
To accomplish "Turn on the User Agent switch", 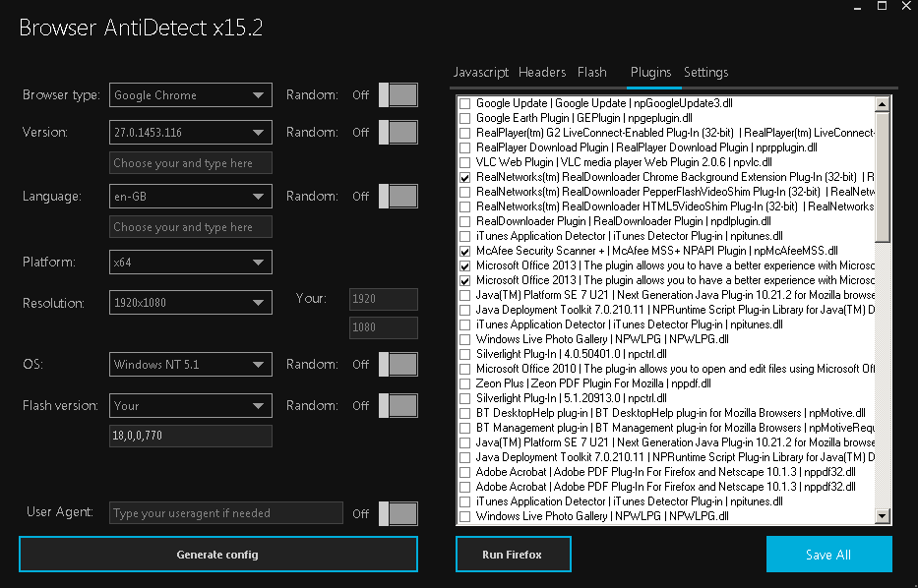I will [398, 513].
